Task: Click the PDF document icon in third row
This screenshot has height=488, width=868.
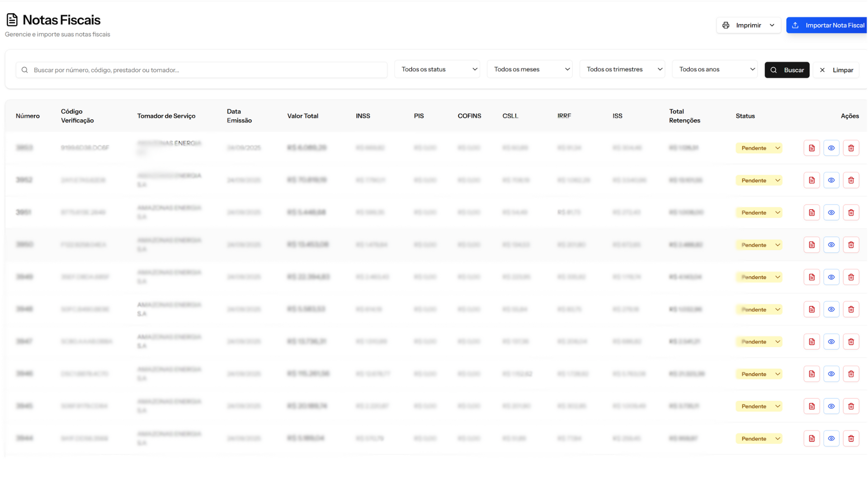Action: pyautogui.click(x=811, y=212)
